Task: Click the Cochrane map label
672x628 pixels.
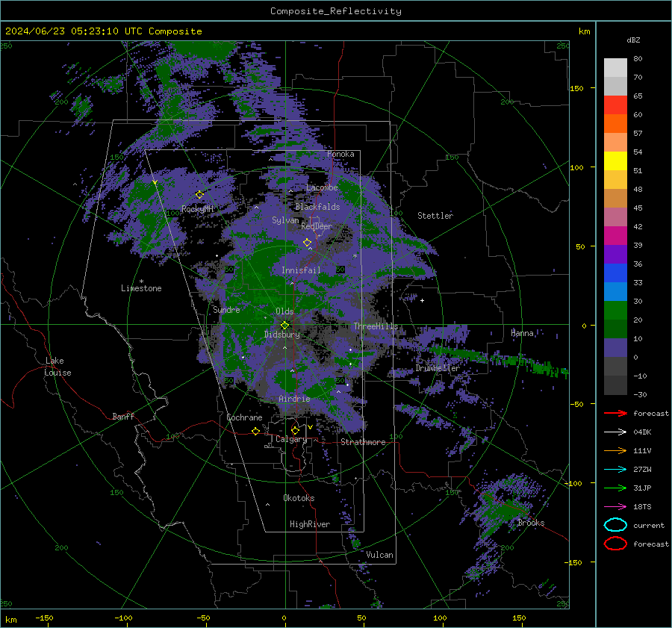Action: (244, 417)
